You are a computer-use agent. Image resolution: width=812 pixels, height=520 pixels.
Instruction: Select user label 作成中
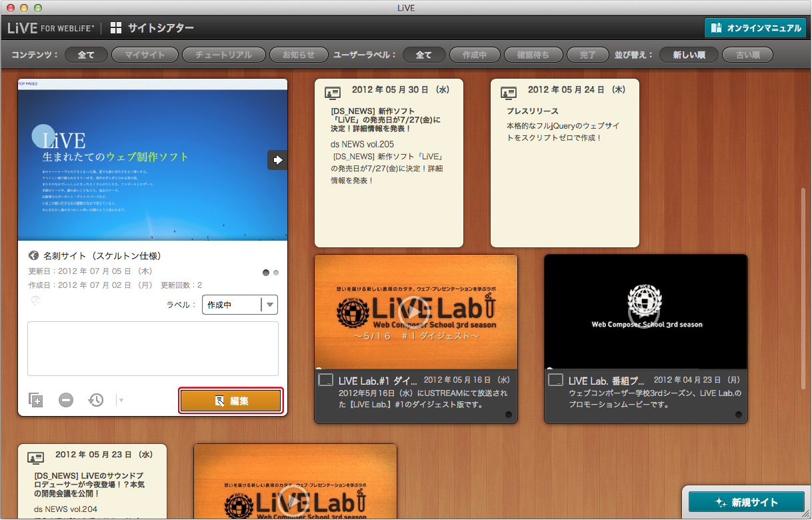pyautogui.click(x=475, y=55)
